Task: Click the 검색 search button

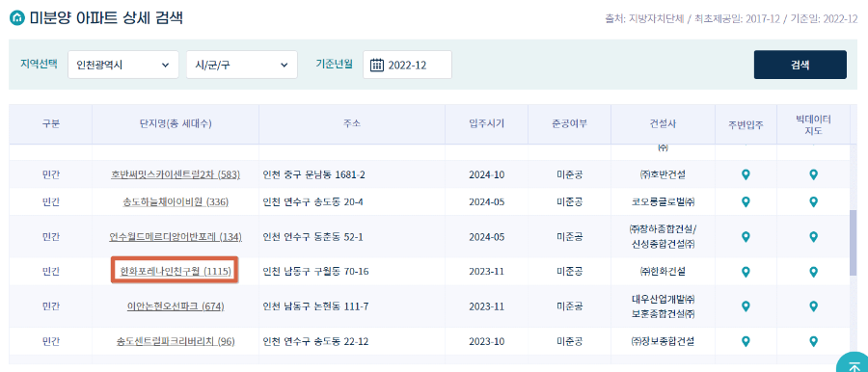Action: click(800, 65)
